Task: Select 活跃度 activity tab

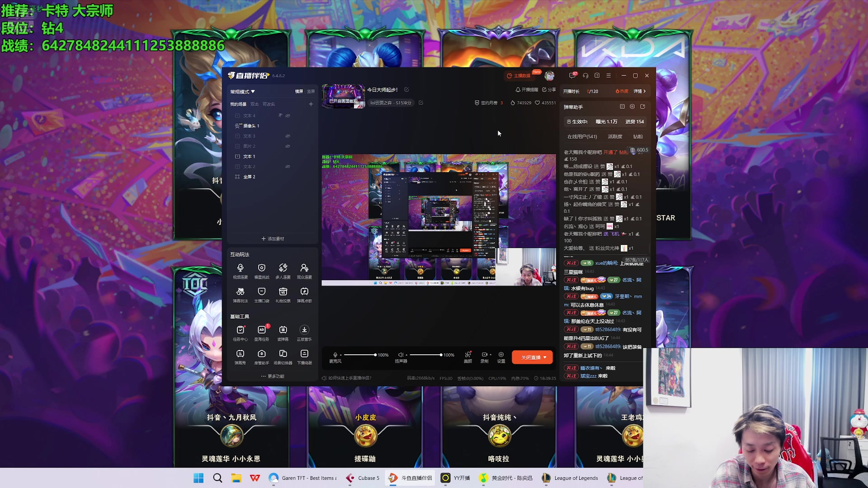Action: pos(615,136)
